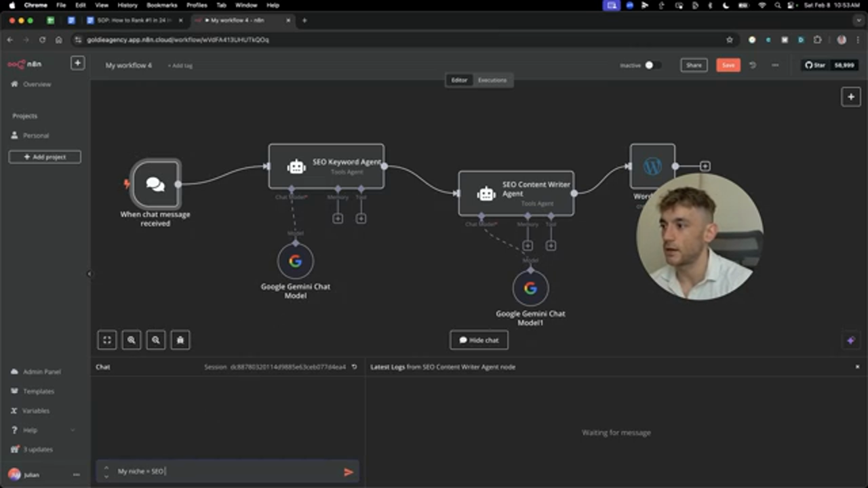Click the Share button
The width and height of the screenshot is (868, 488).
[694, 65]
